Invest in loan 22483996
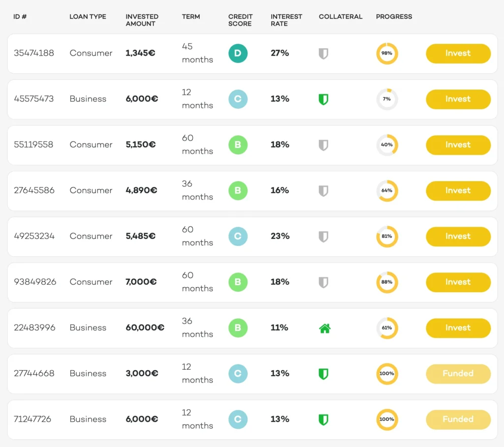504x447 pixels. (x=458, y=328)
